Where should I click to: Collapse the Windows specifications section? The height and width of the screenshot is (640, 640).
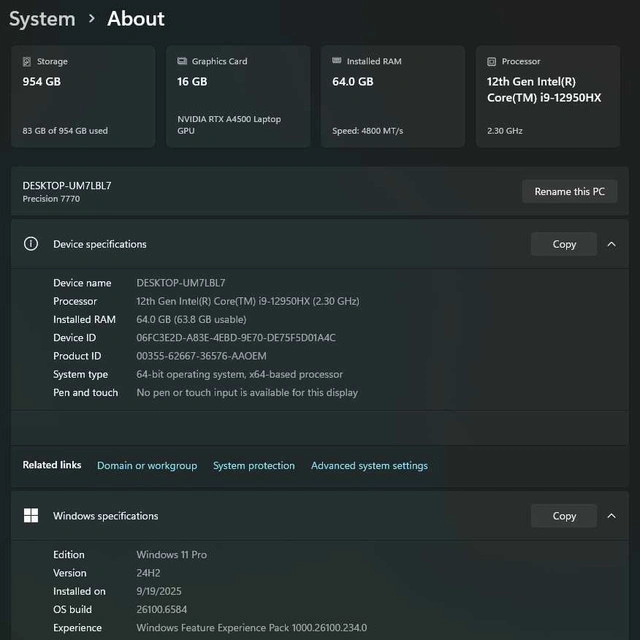coord(611,516)
